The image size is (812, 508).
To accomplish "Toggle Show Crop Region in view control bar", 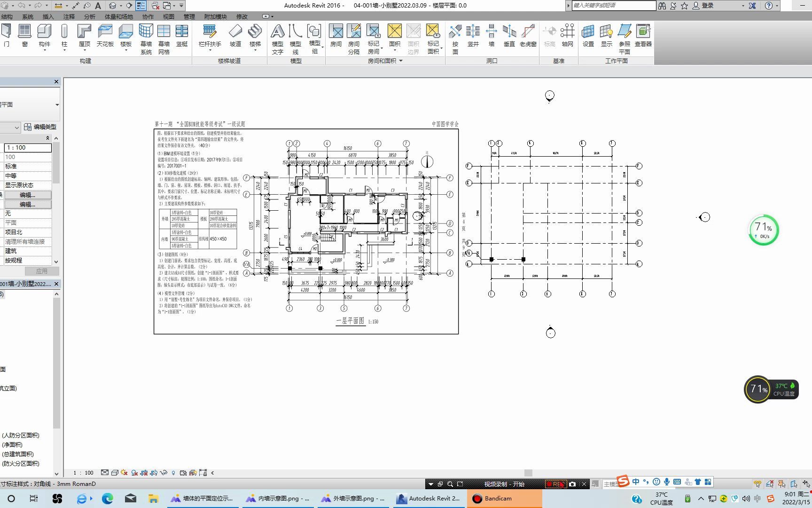I will pyautogui.click(x=154, y=473).
